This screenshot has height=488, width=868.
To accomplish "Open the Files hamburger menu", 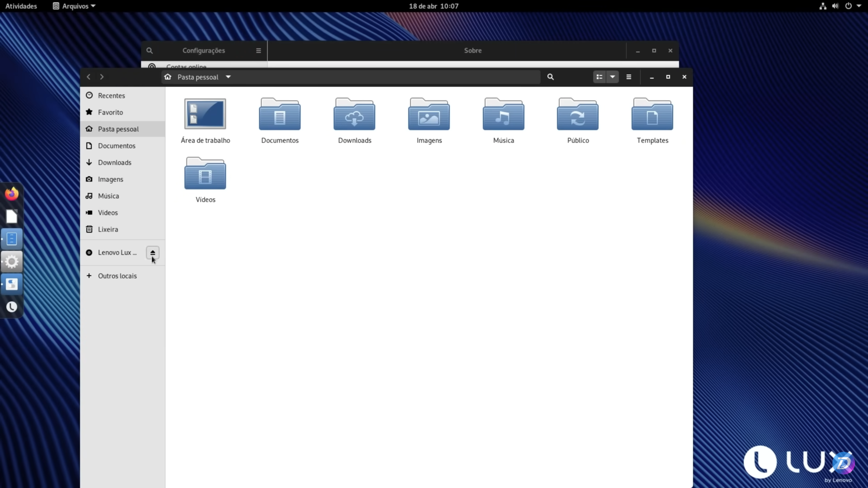I will (x=629, y=77).
